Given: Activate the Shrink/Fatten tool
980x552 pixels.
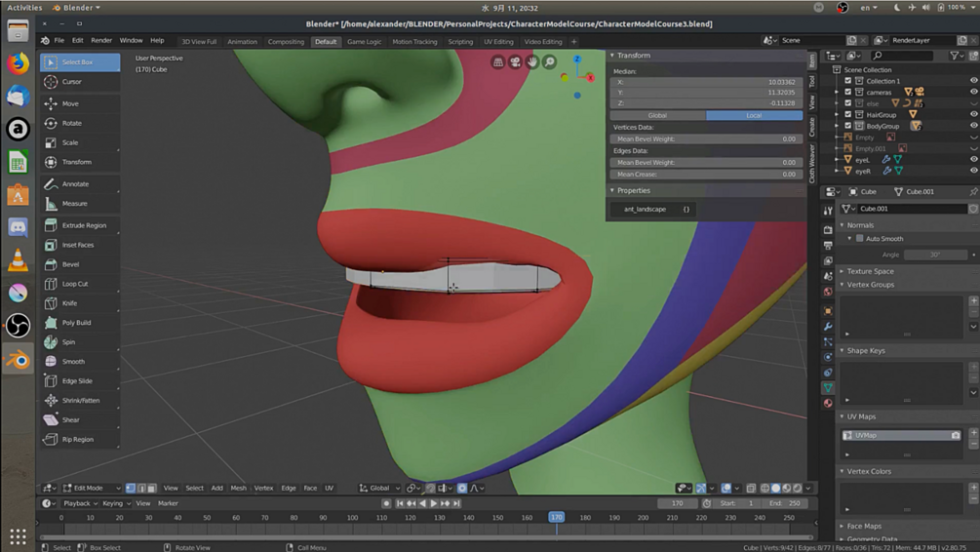Looking at the screenshot, I should 80,400.
